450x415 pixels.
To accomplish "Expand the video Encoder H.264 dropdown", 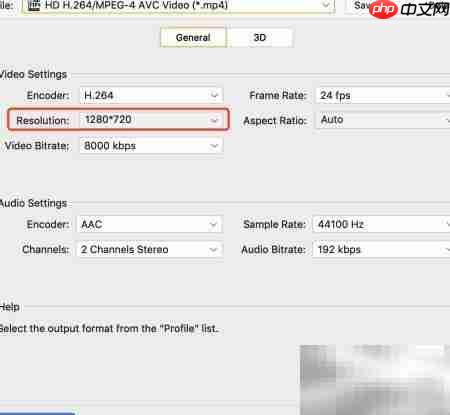I will point(151,95).
